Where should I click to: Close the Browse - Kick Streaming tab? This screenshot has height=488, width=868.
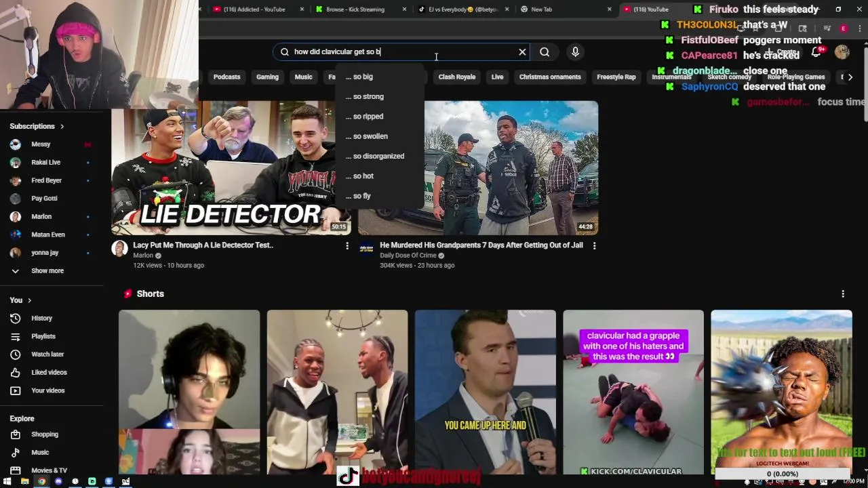pyautogui.click(x=405, y=9)
